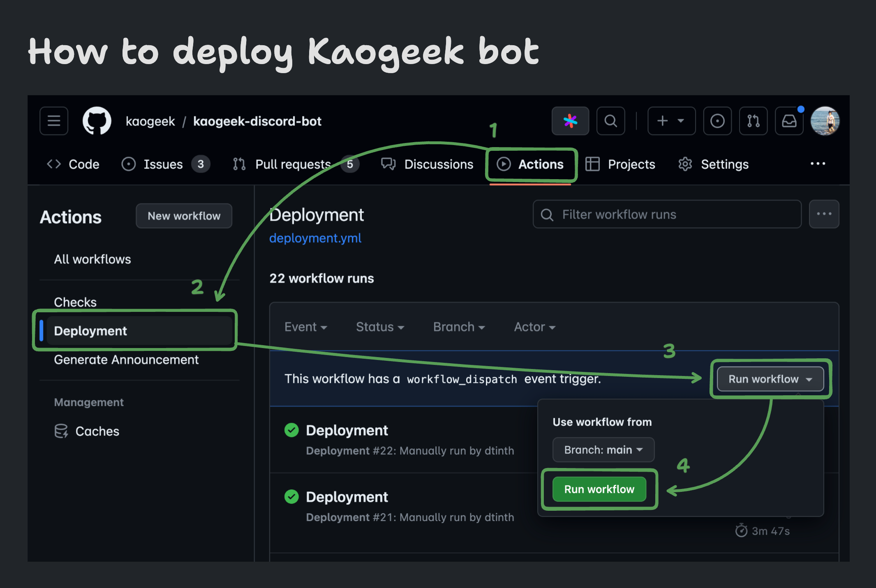Viewport: 876px width, 588px height.
Task: Click the Caches database icon
Action: pos(61,431)
